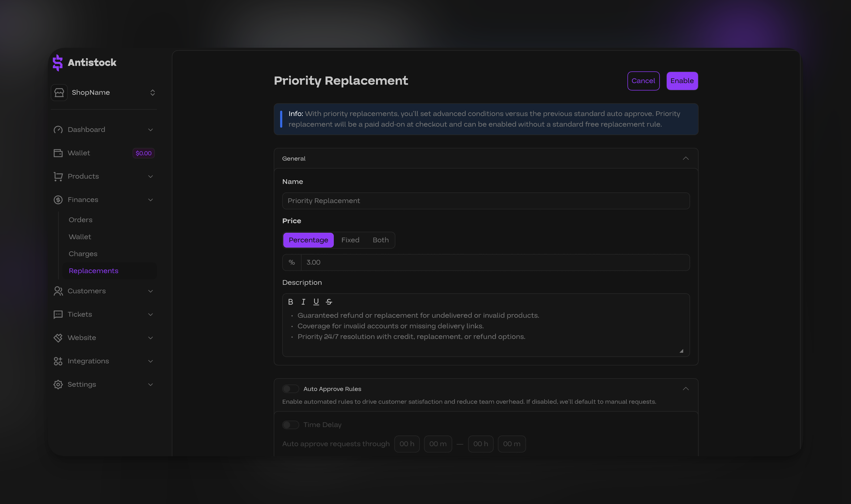Image resolution: width=851 pixels, height=504 pixels.
Task: Switch to the Replacements menu item
Action: click(93, 271)
